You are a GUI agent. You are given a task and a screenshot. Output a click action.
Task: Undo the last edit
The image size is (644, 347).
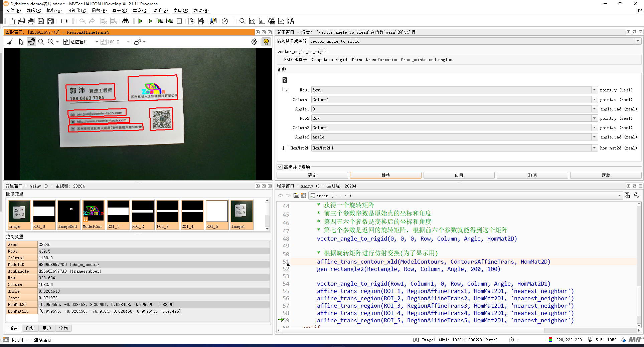point(82,21)
